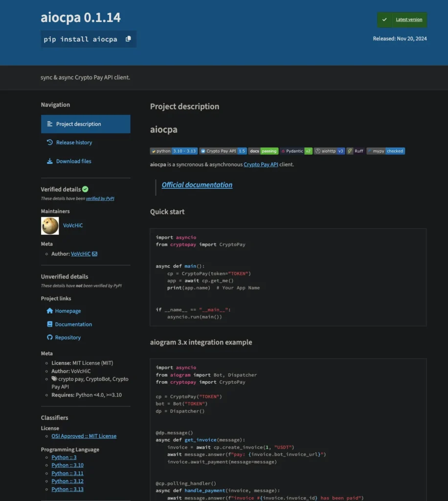Click the Homepage house icon
448x501 pixels.
click(x=49, y=311)
